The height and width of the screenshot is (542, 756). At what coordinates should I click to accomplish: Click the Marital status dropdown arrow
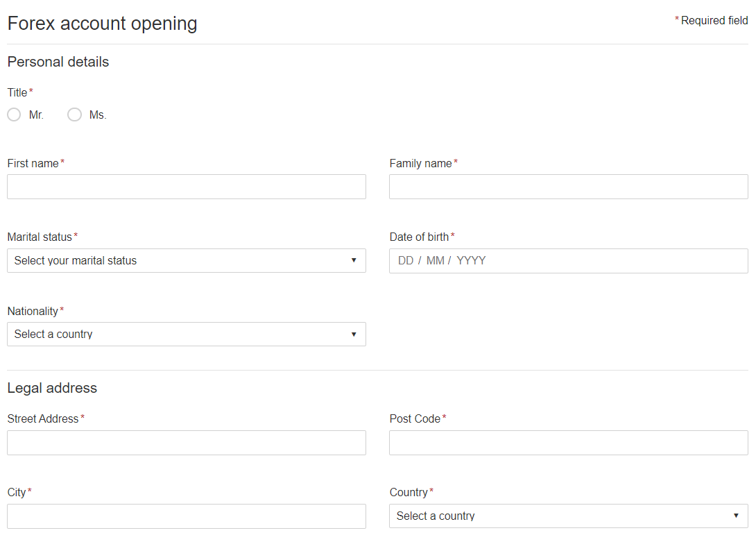click(354, 261)
